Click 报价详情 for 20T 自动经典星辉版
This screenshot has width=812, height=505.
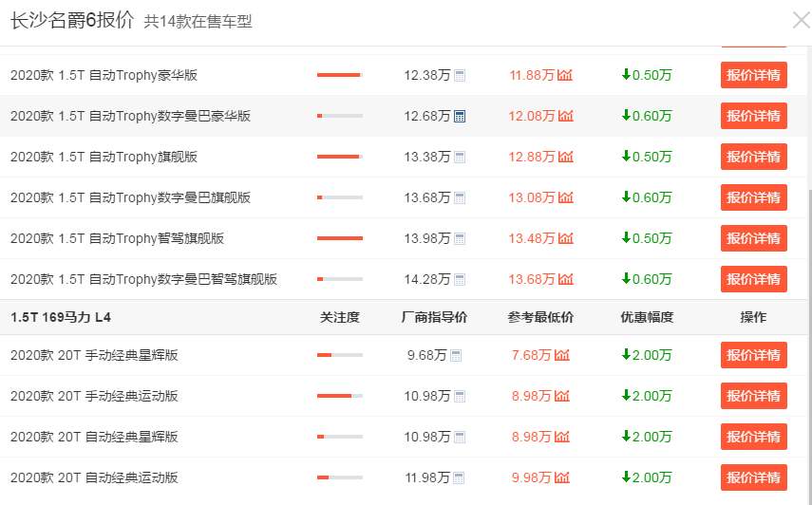pyautogui.click(x=753, y=438)
